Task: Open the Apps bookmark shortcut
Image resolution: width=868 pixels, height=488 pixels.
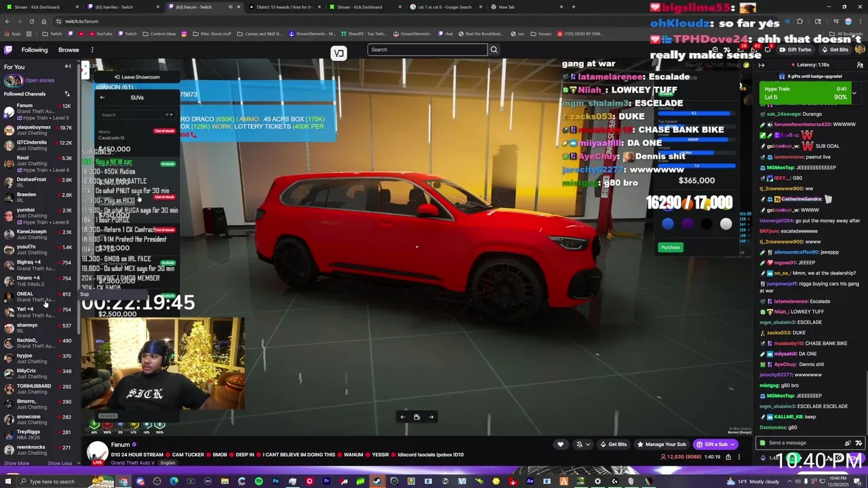Action: 12,33
